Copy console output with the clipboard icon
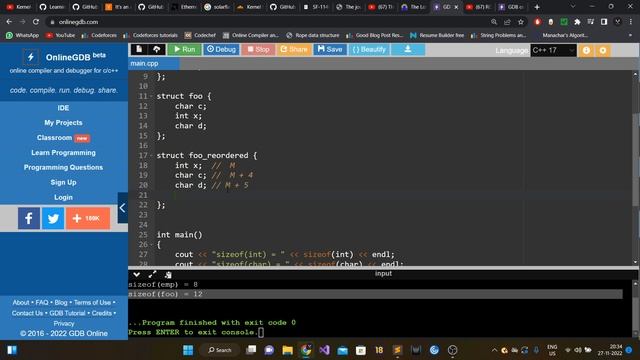This screenshot has width=640, height=360. point(168,275)
